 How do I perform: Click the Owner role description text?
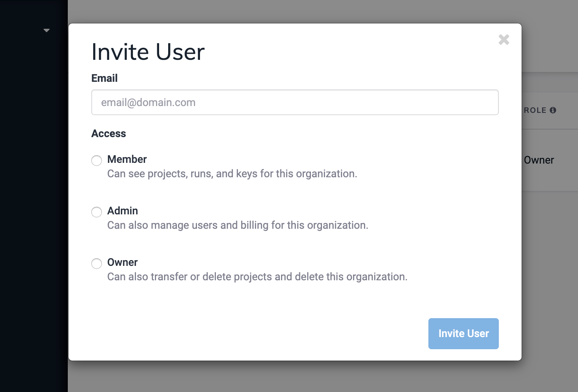(x=257, y=276)
